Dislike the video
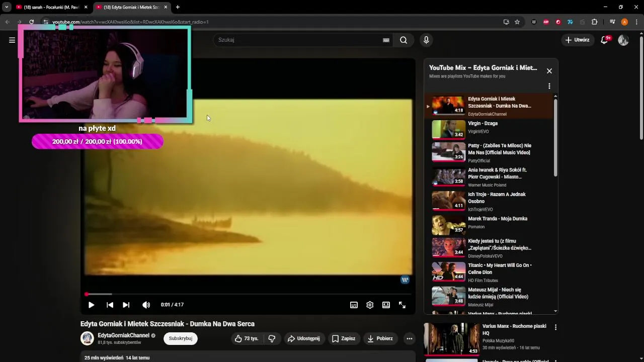644x362 pixels. [272, 339]
